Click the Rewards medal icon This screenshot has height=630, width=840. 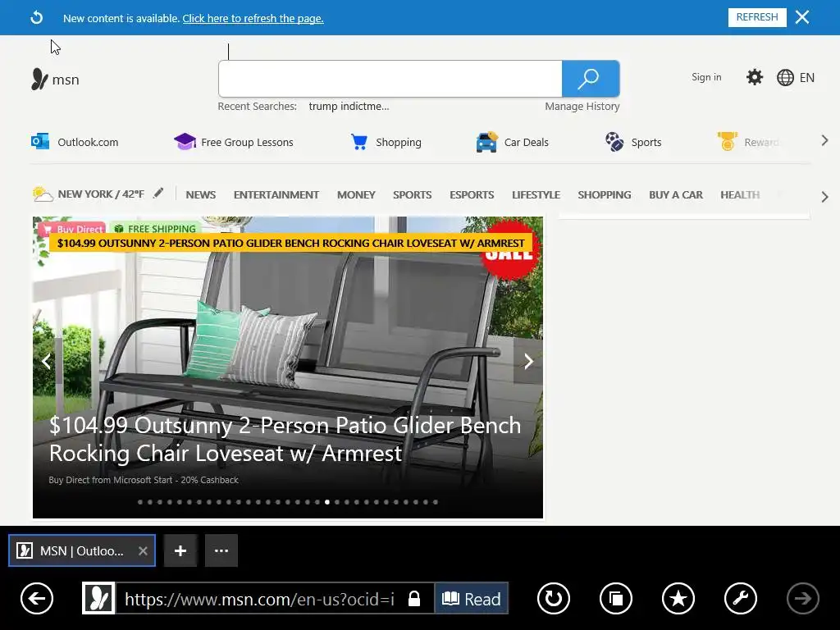pos(727,141)
